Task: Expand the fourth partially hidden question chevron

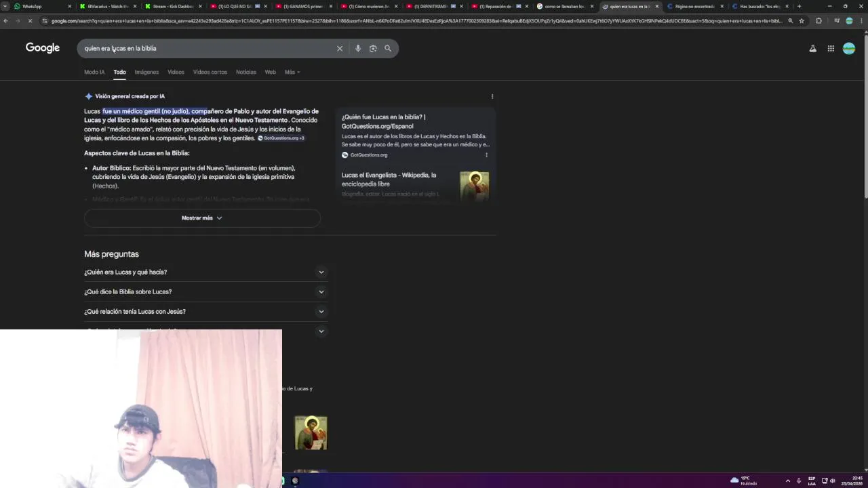Action: coord(321,331)
